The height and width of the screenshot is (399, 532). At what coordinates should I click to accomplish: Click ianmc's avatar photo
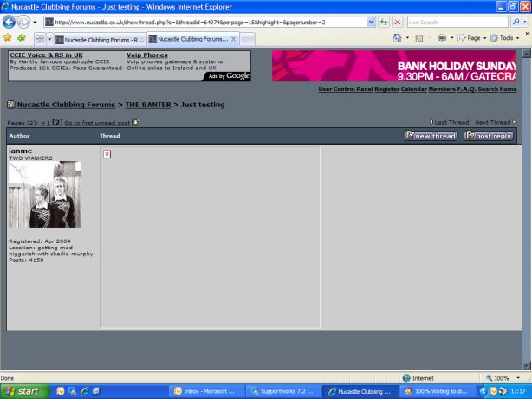tap(44, 195)
